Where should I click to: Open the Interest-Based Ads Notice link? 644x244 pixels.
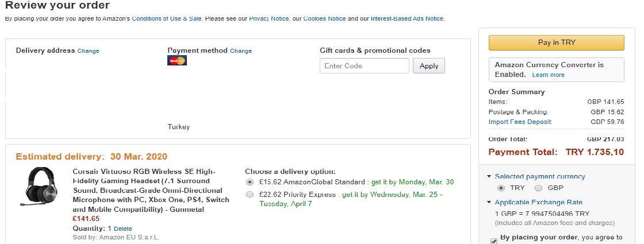point(407,18)
